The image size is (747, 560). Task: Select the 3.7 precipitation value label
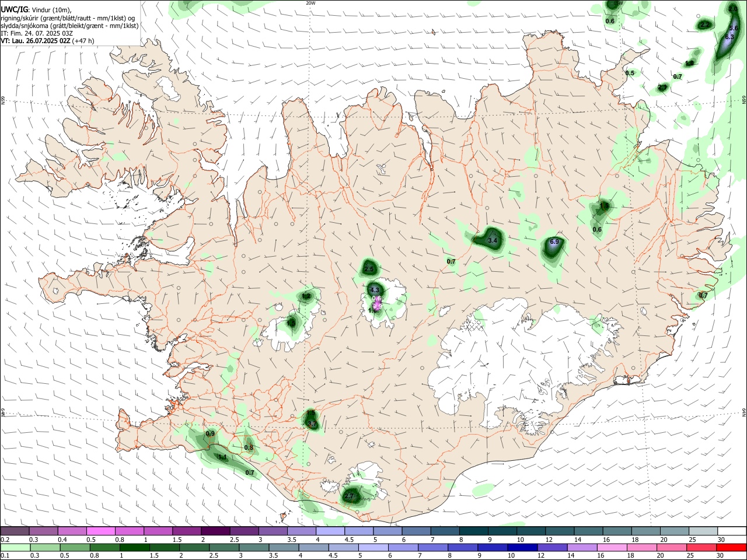312,424
